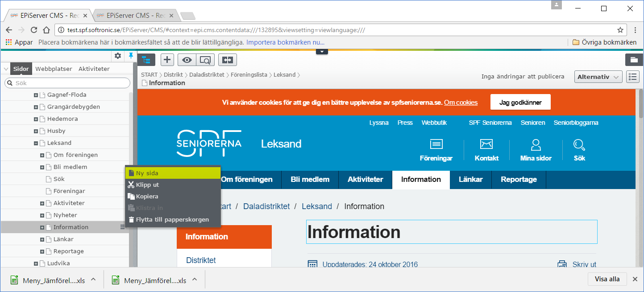Viewport: 644px width, 292px height.
Task: Toggle all properties list view icon
Action: 633,77
